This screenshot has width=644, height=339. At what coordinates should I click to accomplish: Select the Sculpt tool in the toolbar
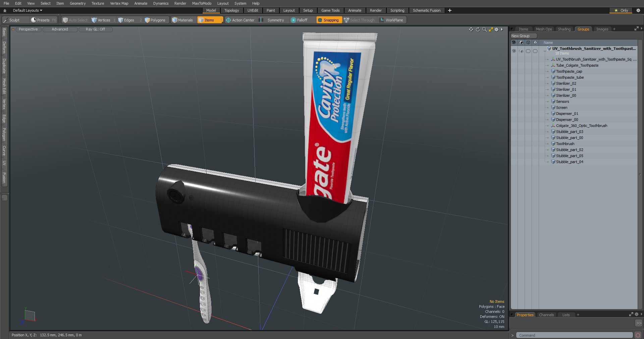click(12, 20)
